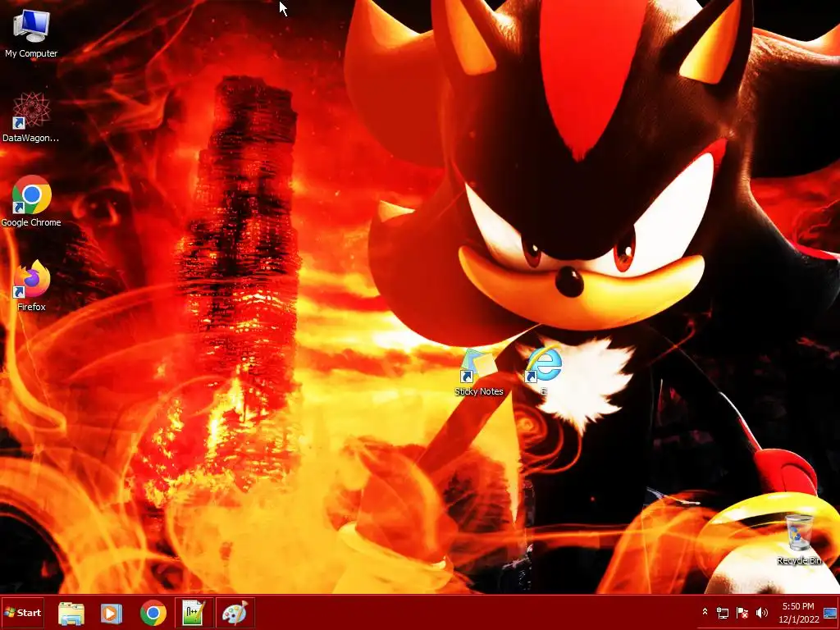Open File Explorer from the taskbar
Viewport: 840px width, 630px height.
pos(71,613)
